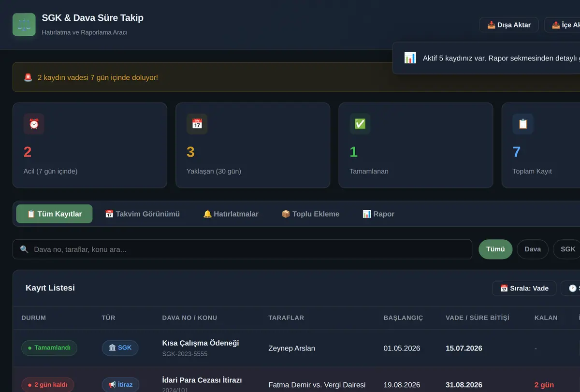This screenshot has width=580, height=392.
Task: Switch to Takvim Görünümü tab
Action: click(x=142, y=214)
